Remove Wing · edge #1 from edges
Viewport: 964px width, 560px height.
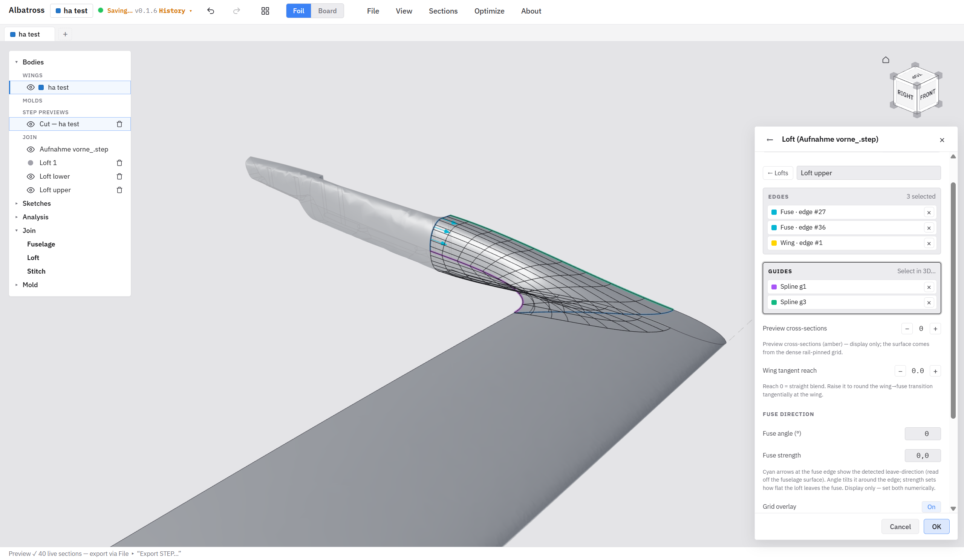click(x=929, y=243)
